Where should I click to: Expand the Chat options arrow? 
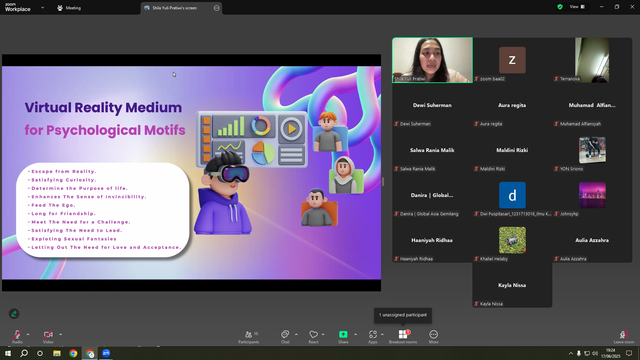click(x=296, y=334)
